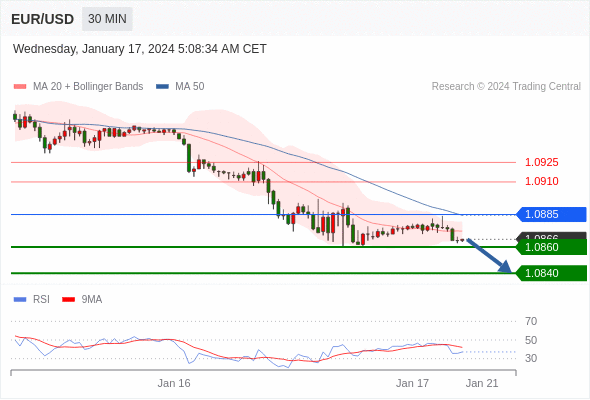Click the 9MA legend label

coord(92,300)
